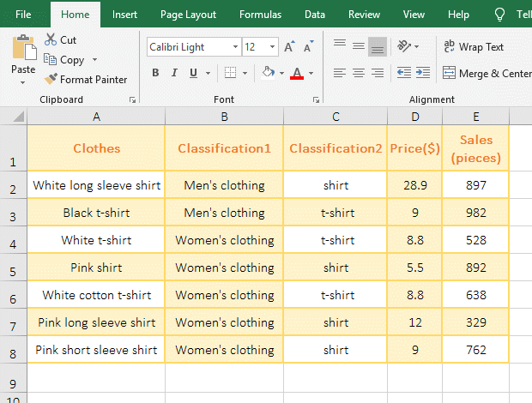The image size is (532, 403).
Task: Center text horizontally icon
Action: click(359, 73)
